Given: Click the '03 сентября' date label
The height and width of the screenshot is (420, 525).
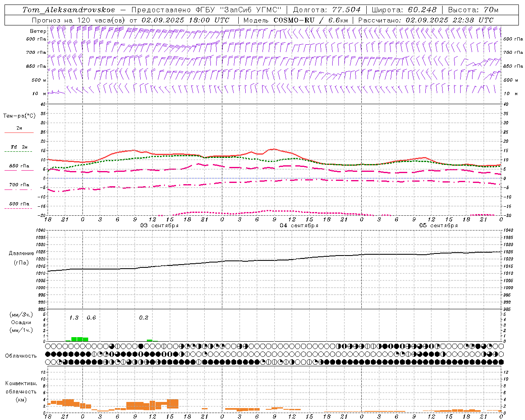Looking at the screenshot, I should pos(160,226).
